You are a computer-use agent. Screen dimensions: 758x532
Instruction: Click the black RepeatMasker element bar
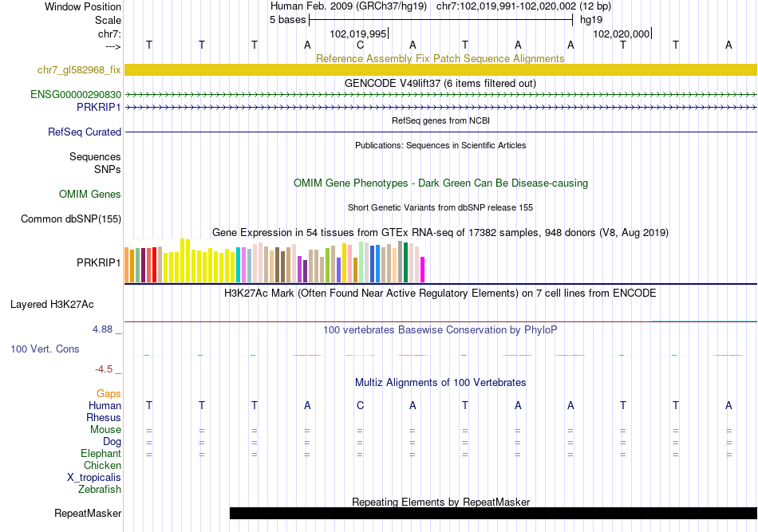[x=493, y=513]
